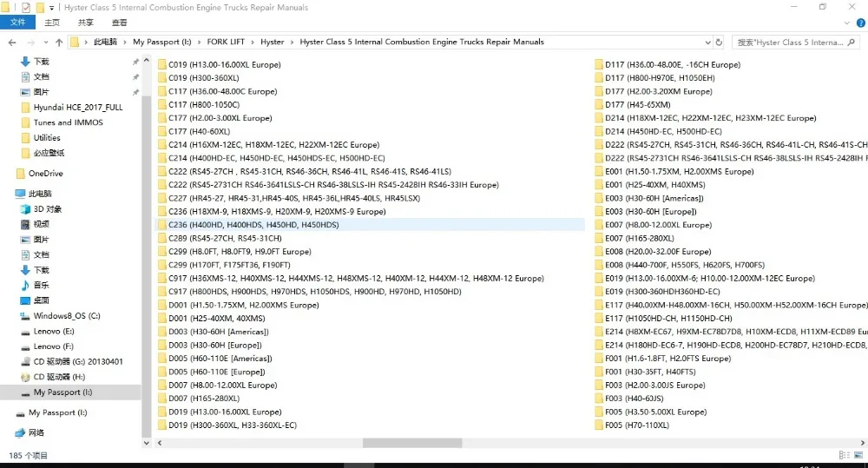Open OneDrive in navigation pane
868x468 pixels.
[x=45, y=174]
